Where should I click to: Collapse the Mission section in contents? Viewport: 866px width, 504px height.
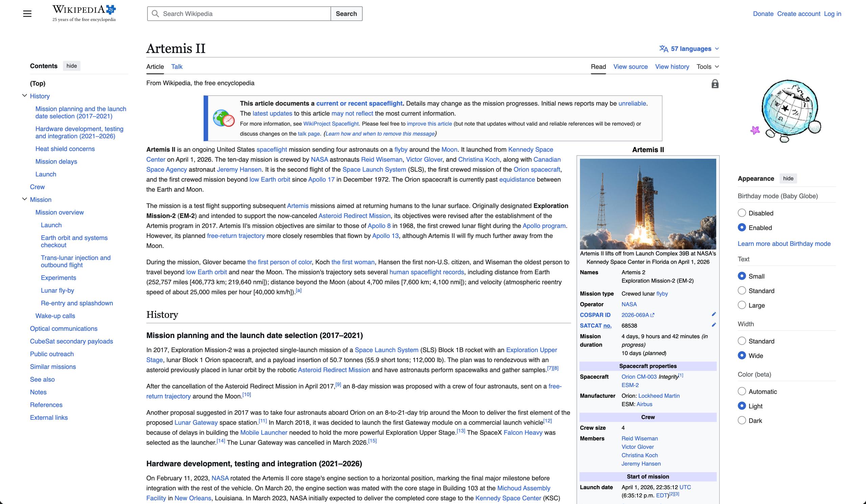pos(24,199)
